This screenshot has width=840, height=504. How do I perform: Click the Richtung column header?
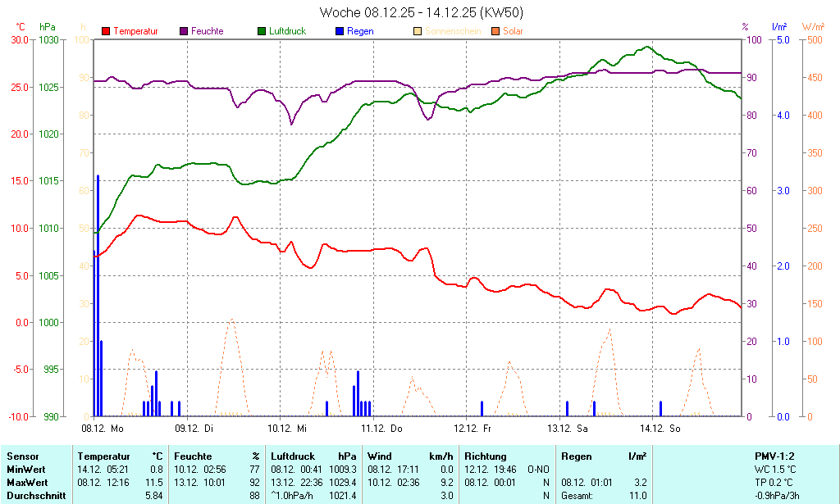point(486,456)
